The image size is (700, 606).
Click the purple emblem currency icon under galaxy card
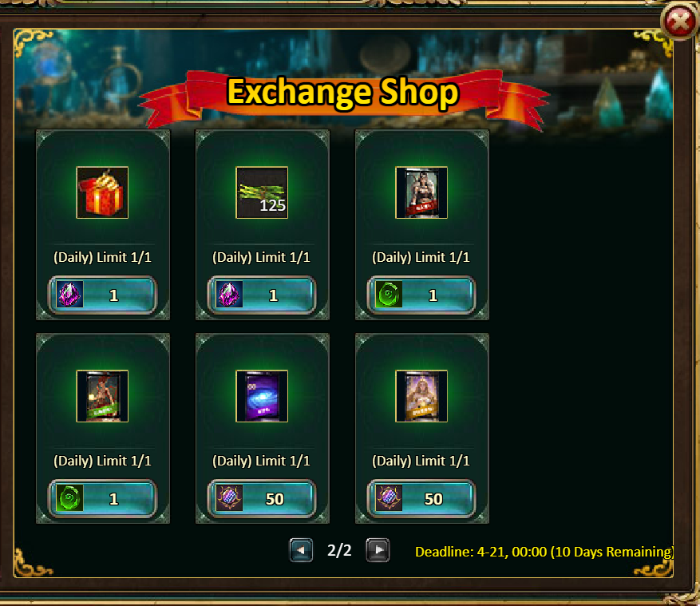pyautogui.click(x=229, y=498)
